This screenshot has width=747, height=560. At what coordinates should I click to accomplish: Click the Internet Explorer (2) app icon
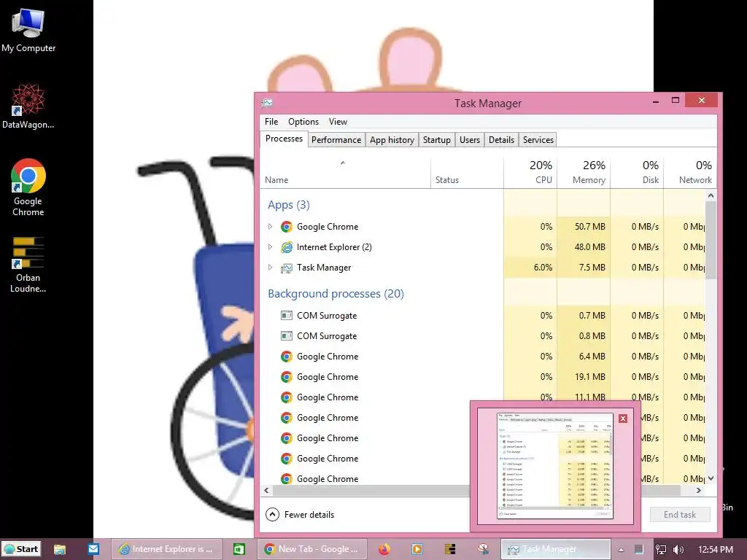286,247
